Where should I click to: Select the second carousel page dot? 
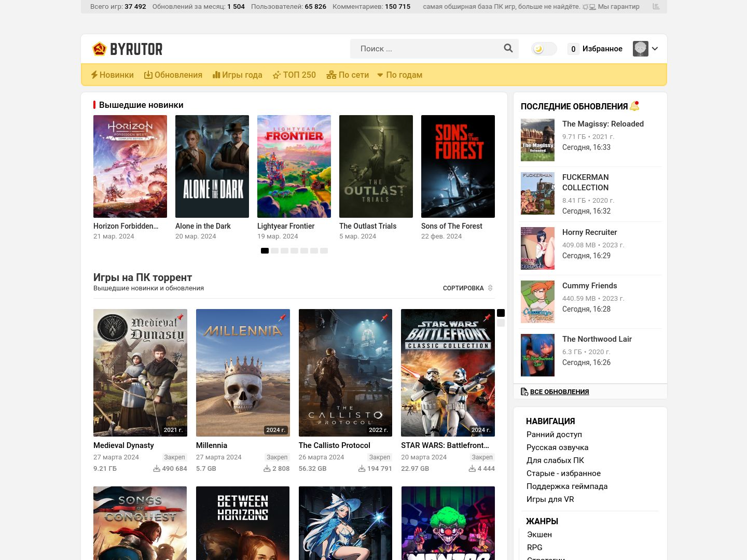[274, 250]
